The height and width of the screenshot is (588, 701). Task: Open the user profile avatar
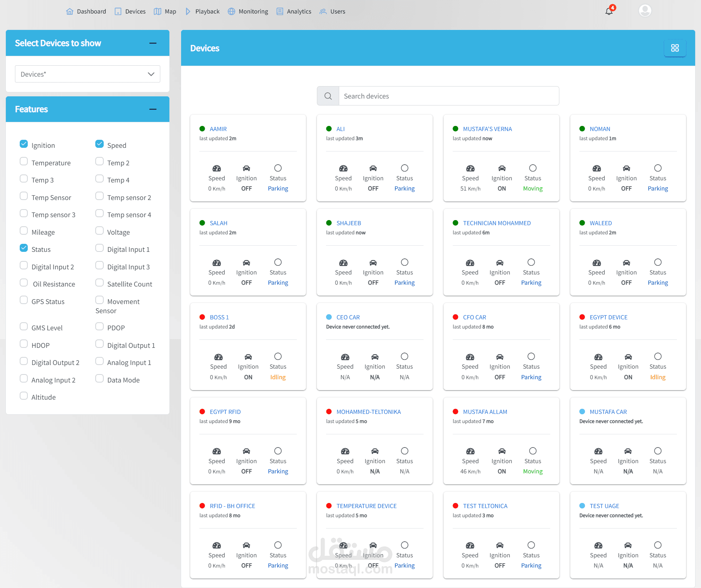tap(645, 11)
